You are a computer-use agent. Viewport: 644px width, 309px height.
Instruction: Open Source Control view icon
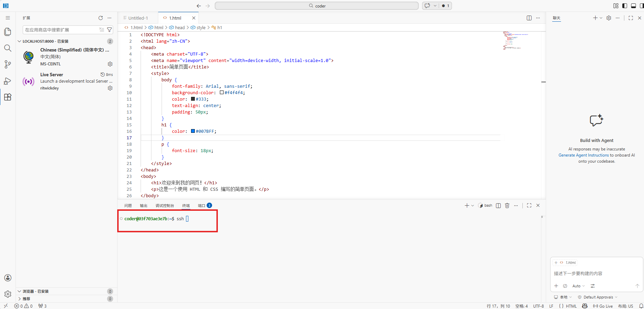[x=7, y=64]
